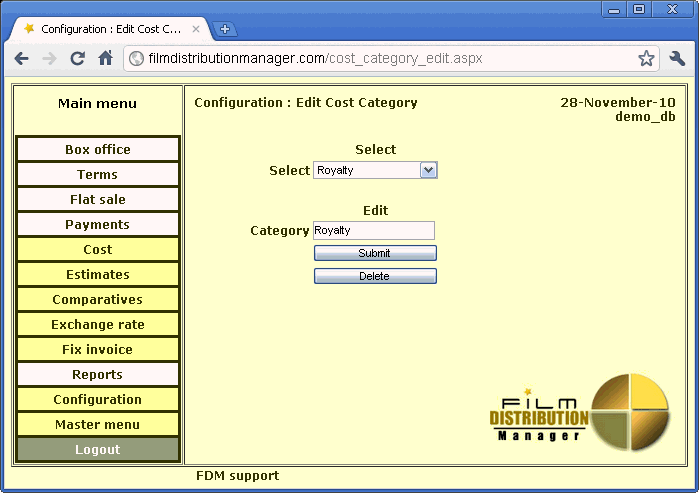
Task: Select the Edit Cost Category browser tab
Action: tap(110, 29)
